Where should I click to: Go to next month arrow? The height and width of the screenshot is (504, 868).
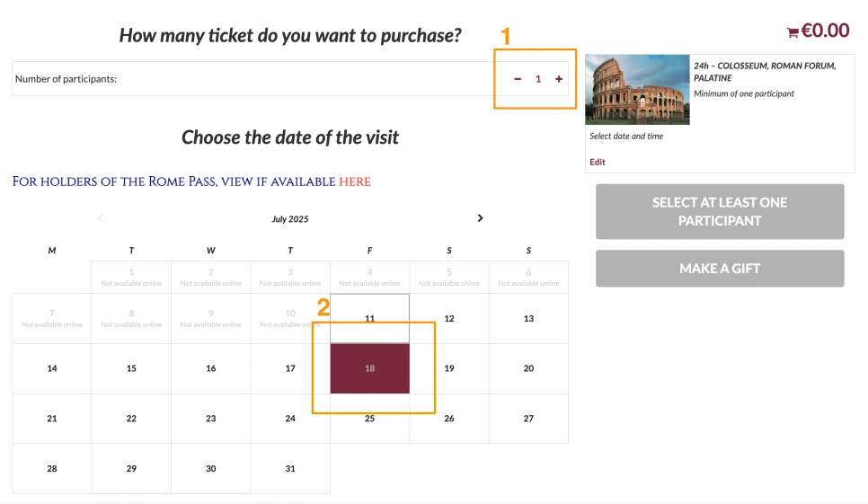coord(481,218)
